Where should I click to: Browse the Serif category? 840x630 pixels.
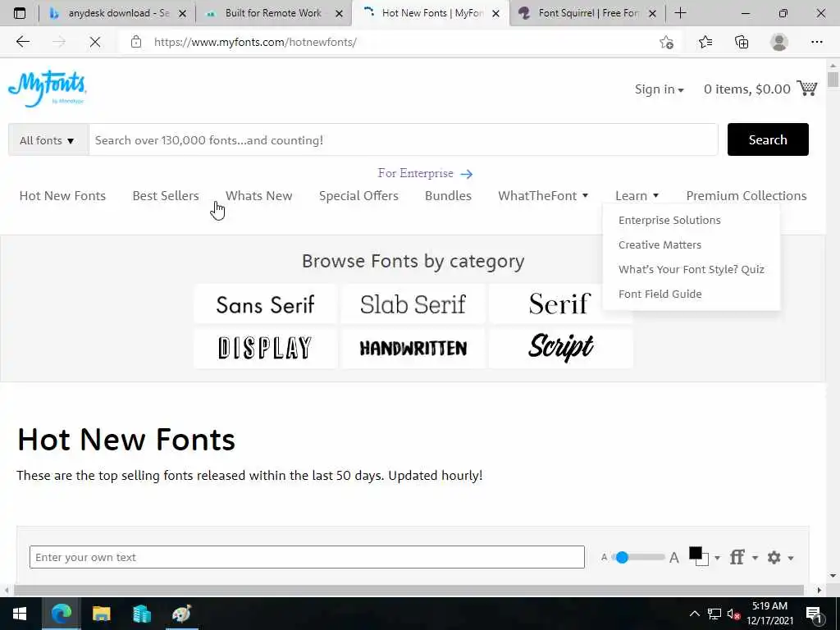pyautogui.click(x=559, y=304)
